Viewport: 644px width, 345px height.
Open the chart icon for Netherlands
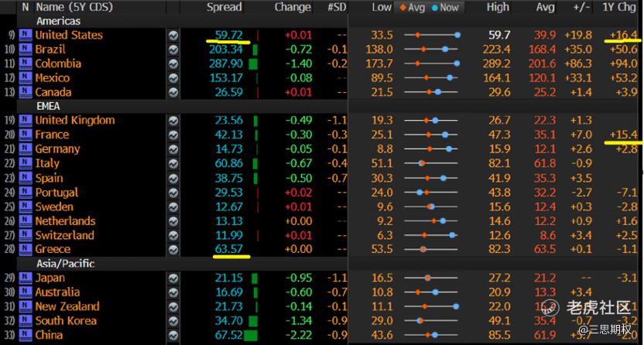point(173,221)
